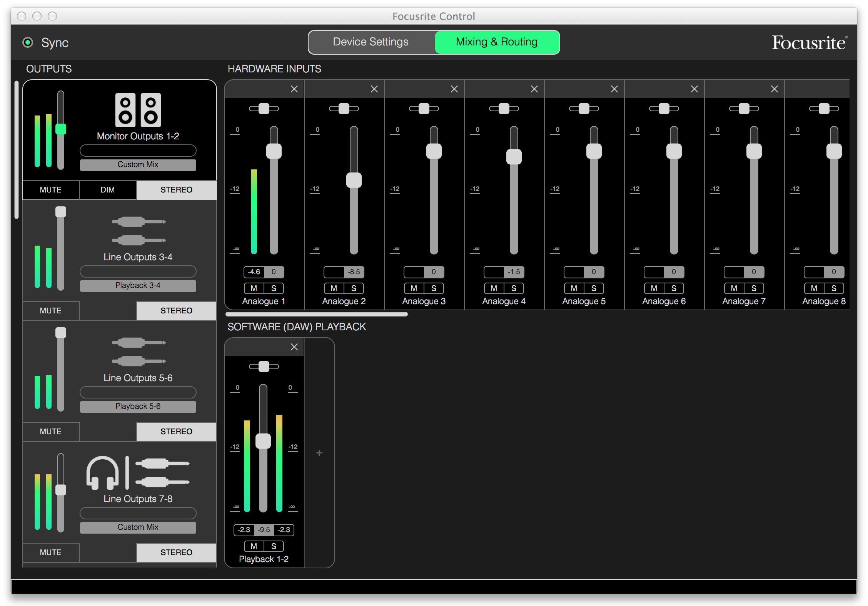868x606 pixels.
Task: Open the Playback 5-6 source selector
Action: pos(138,407)
